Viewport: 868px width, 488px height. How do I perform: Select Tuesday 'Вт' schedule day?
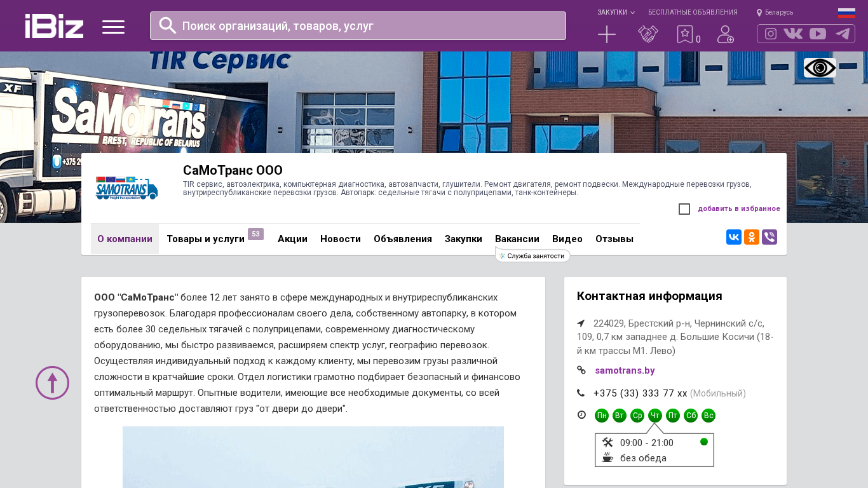tap(620, 416)
